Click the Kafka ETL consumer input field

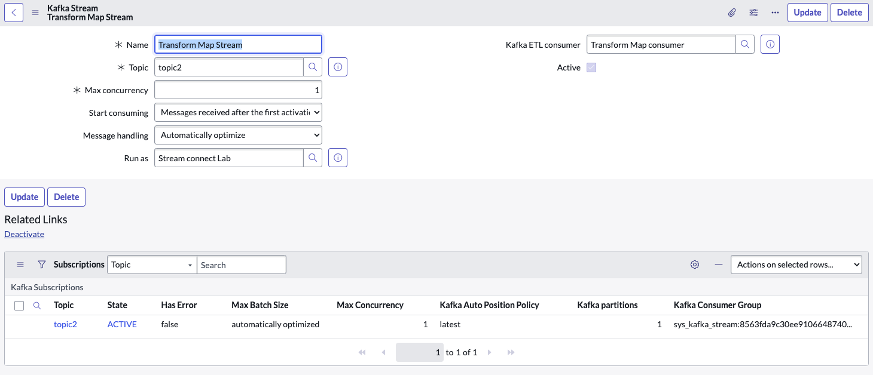point(661,45)
